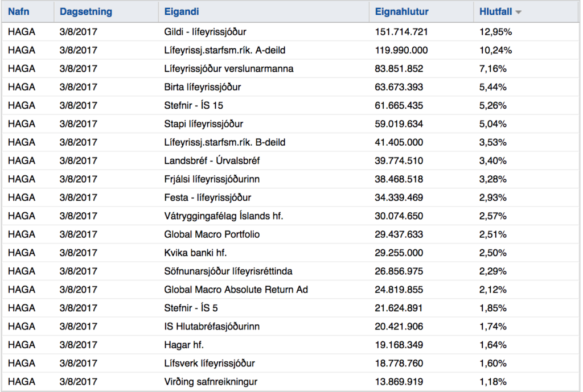Sort by Dagsetning column header

(86, 11)
